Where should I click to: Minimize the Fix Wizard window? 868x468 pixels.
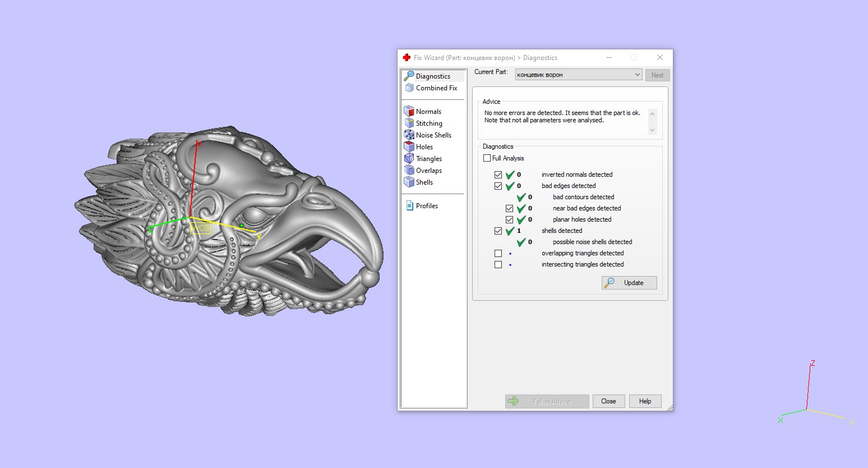coord(609,57)
